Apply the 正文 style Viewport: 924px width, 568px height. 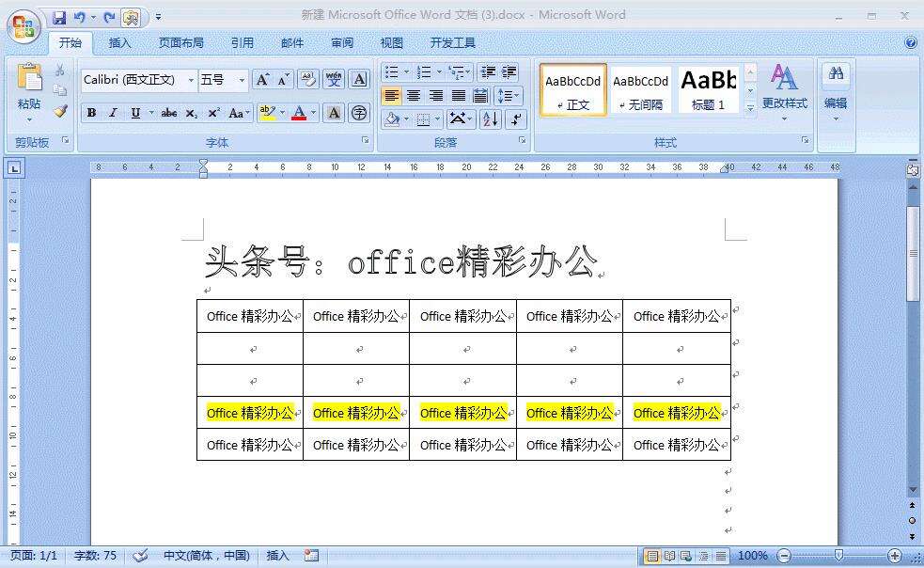pos(572,90)
